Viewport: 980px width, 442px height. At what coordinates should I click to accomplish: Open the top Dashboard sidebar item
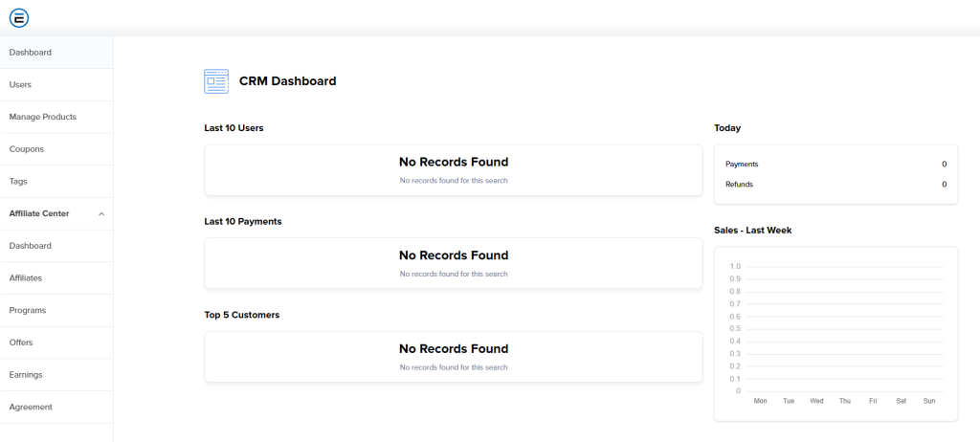click(x=56, y=53)
